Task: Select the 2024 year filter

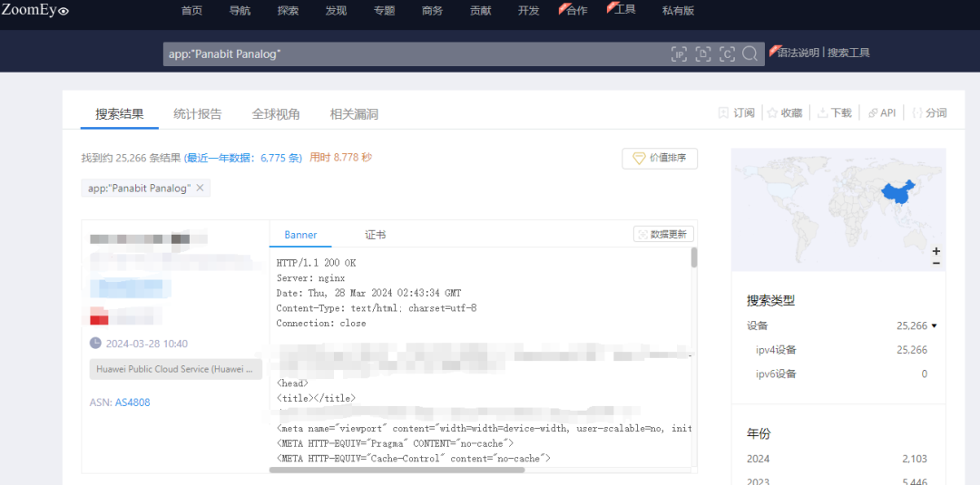Action: pyautogui.click(x=837, y=459)
